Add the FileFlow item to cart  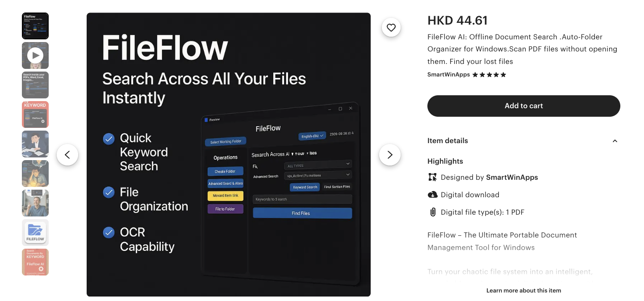pos(523,106)
